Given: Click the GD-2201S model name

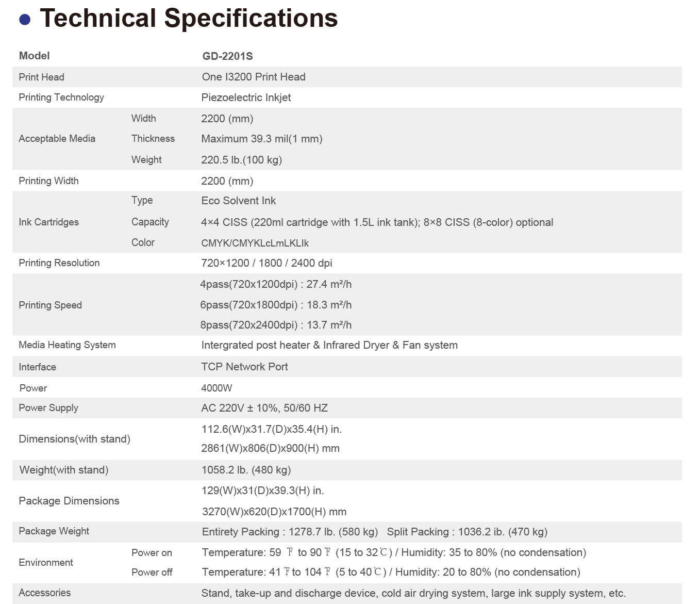Looking at the screenshot, I should click(x=227, y=56).
